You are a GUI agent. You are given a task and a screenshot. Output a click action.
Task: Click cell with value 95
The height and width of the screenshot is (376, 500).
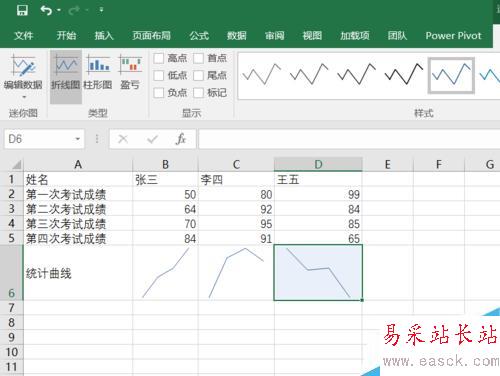tap(236, 224)
